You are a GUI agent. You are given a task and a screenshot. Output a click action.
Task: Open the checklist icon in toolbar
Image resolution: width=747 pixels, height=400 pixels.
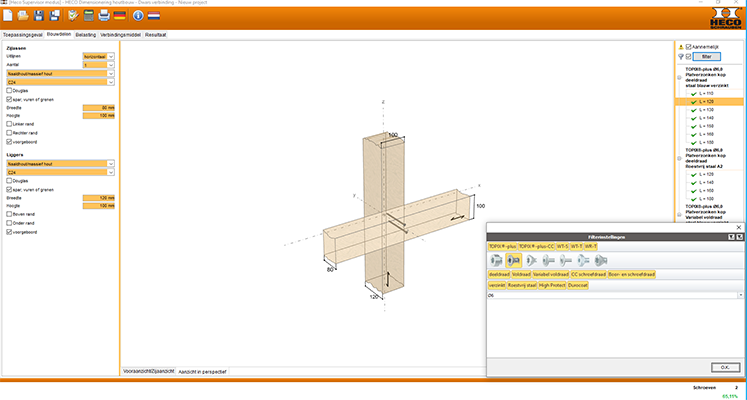(x=73, y=16)
